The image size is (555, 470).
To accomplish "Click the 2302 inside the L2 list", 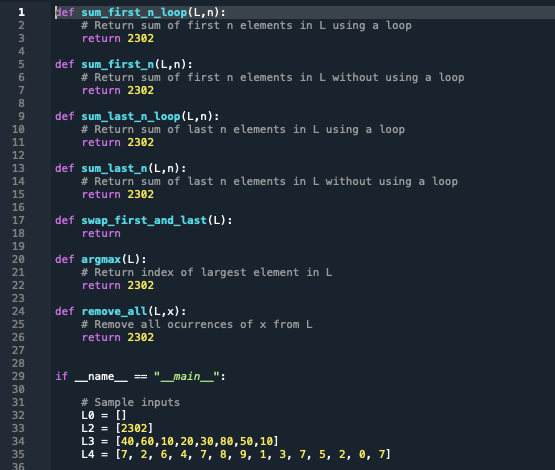I will point(134,428).
